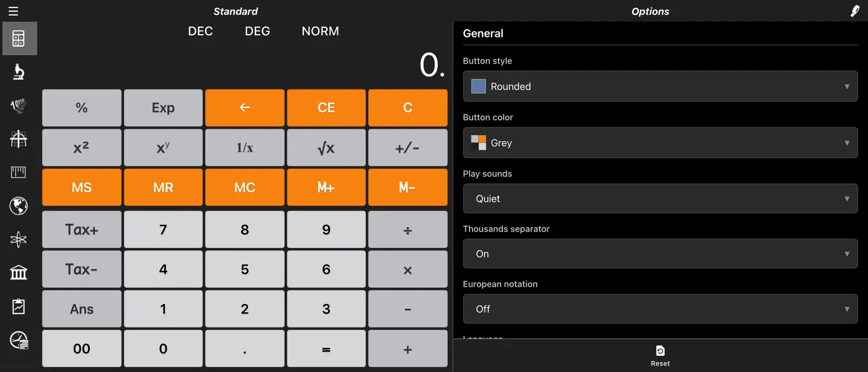Click the number 7 key

pos(163,230)
